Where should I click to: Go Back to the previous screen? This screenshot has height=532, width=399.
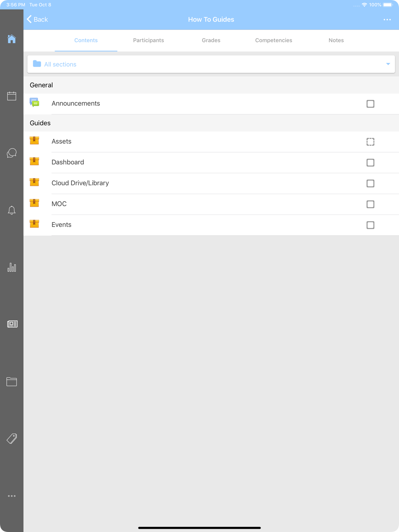coord(37,19)
